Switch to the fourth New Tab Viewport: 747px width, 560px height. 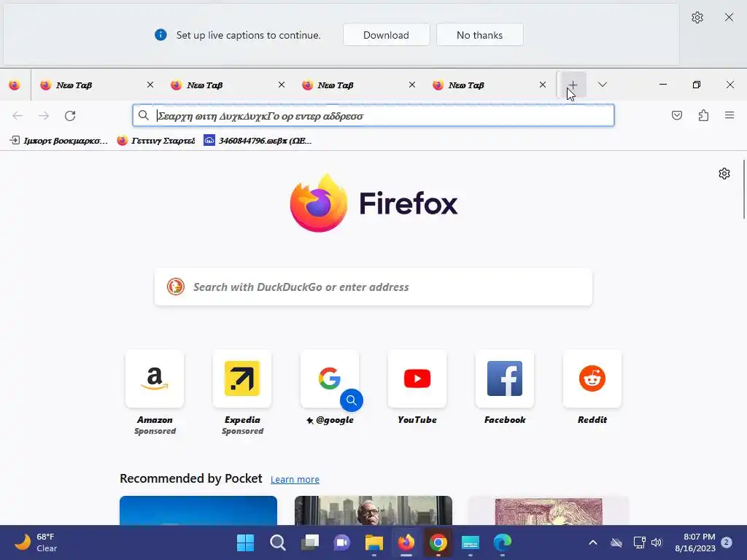[x=484, y=85]
